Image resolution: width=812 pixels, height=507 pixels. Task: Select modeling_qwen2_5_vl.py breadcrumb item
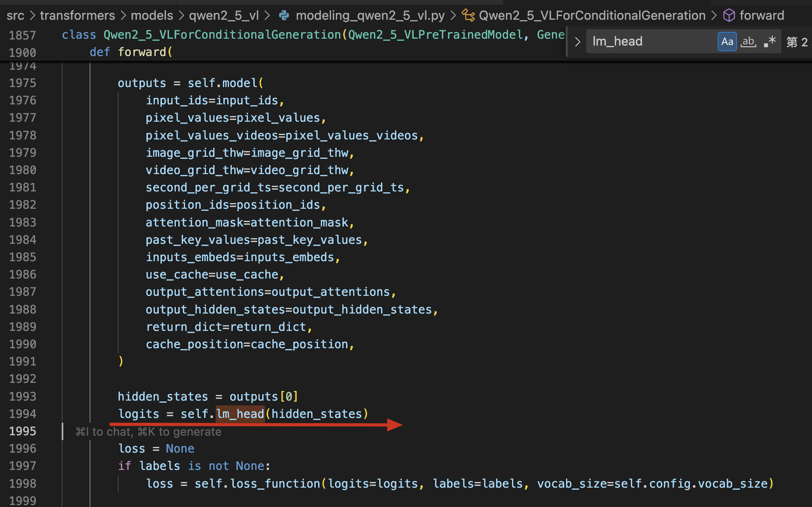(x=370, y=16)
